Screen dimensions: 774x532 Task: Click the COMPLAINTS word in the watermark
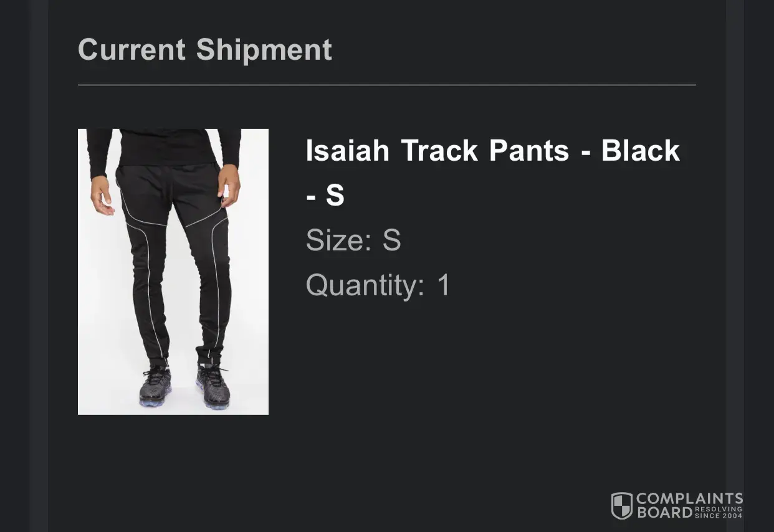click(x=689, y=498)
